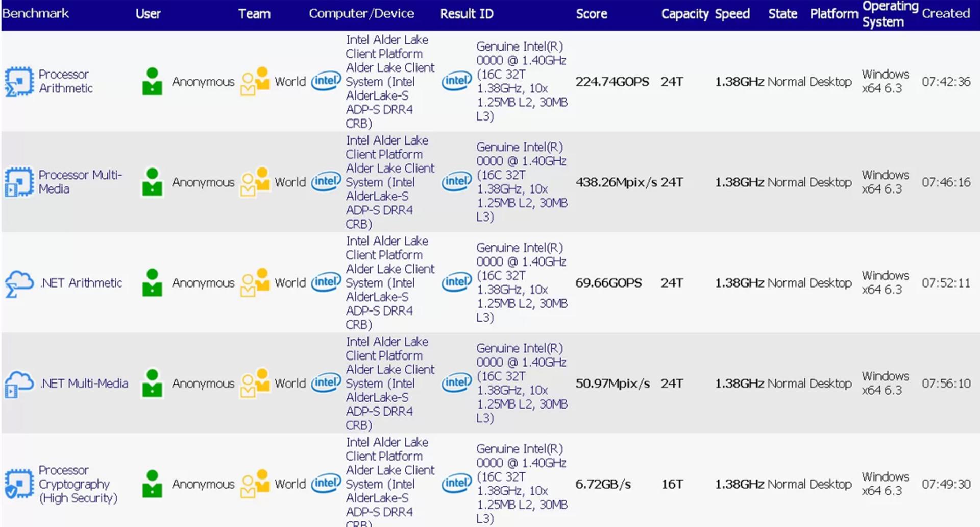Screen dimensions: 980x527
Task: Click Intel Result ID logo in Processor Multi-Media row
Action: click(457, 181)
